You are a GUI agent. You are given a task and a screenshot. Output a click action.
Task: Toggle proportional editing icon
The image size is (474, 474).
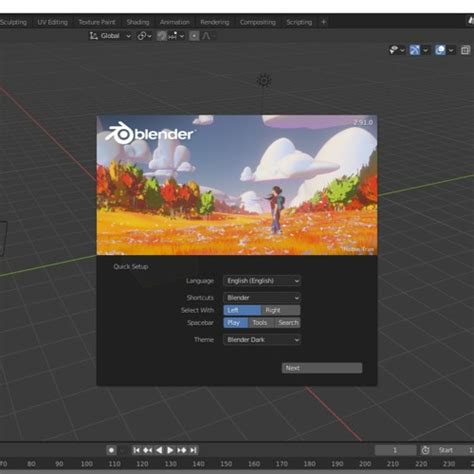pyautogui.click(x=194, y=36)
